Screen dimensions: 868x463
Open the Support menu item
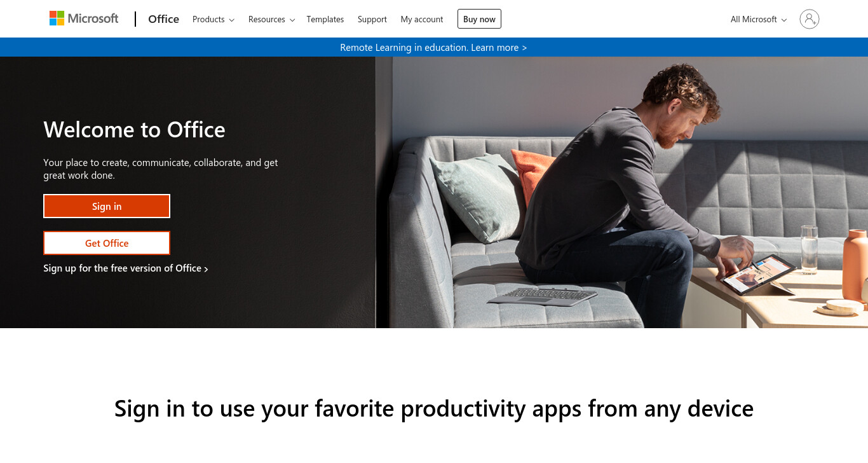click(372, 19)
